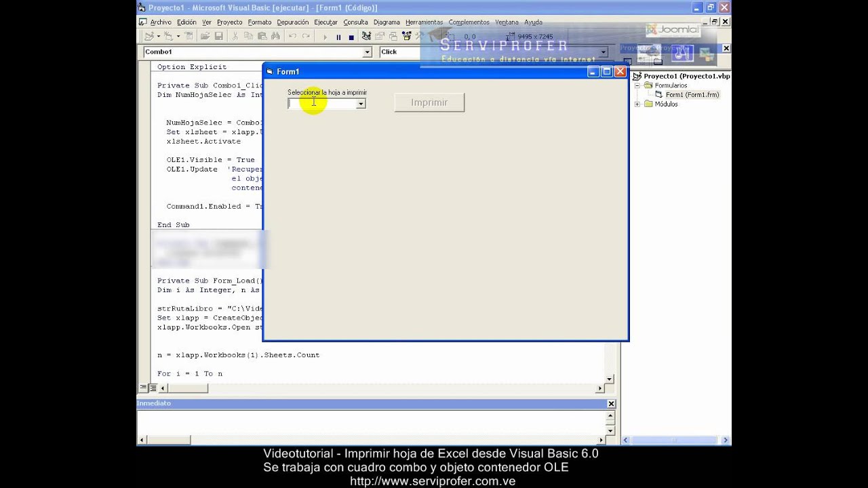
Task: Open the Ventana menu
Action: (507, 22)
